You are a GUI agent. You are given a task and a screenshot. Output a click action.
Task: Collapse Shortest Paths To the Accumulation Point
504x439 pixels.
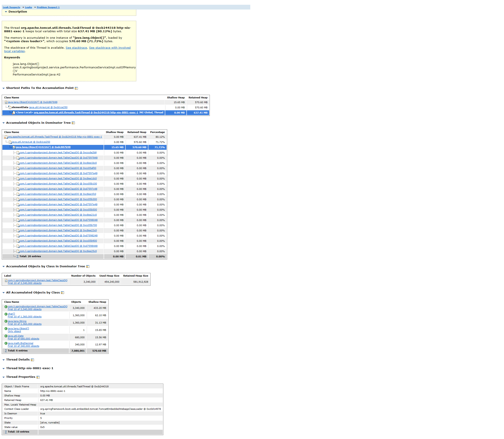[x=4, y=88]
